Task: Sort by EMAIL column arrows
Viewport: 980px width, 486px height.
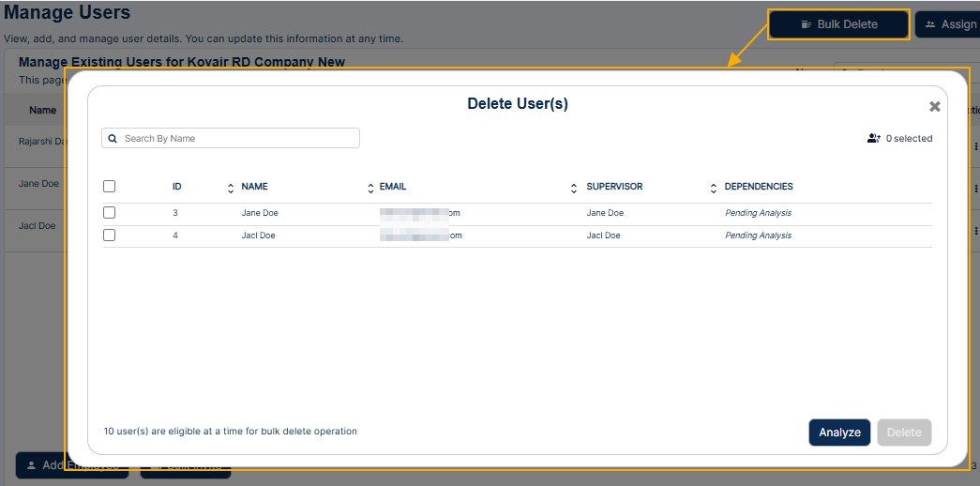Action: point(574,187)
